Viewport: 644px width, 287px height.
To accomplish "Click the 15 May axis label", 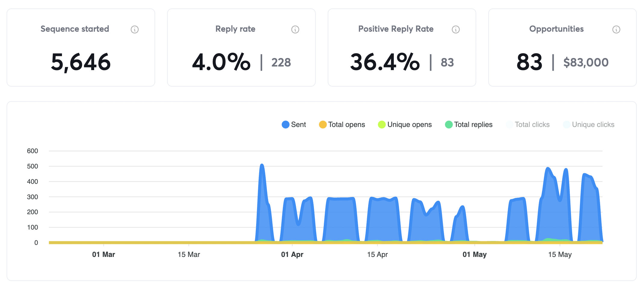I will pos(561,254).
